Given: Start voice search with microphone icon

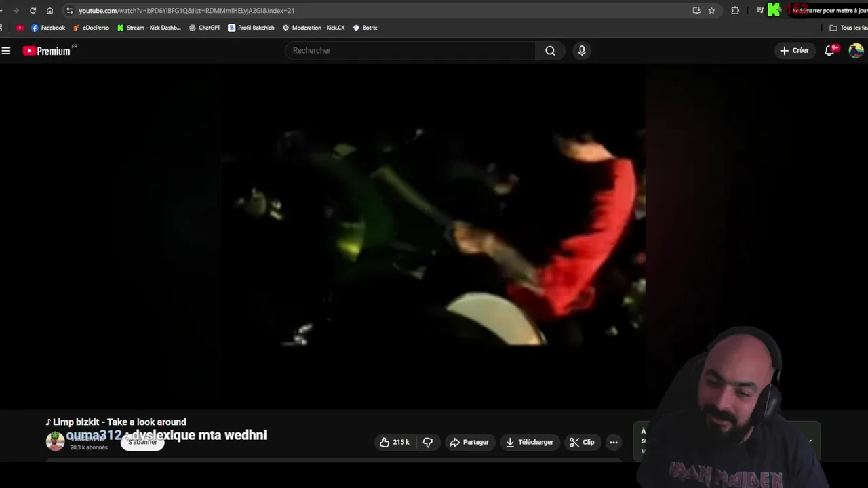Looking at the screenshot, I should 582,51.
